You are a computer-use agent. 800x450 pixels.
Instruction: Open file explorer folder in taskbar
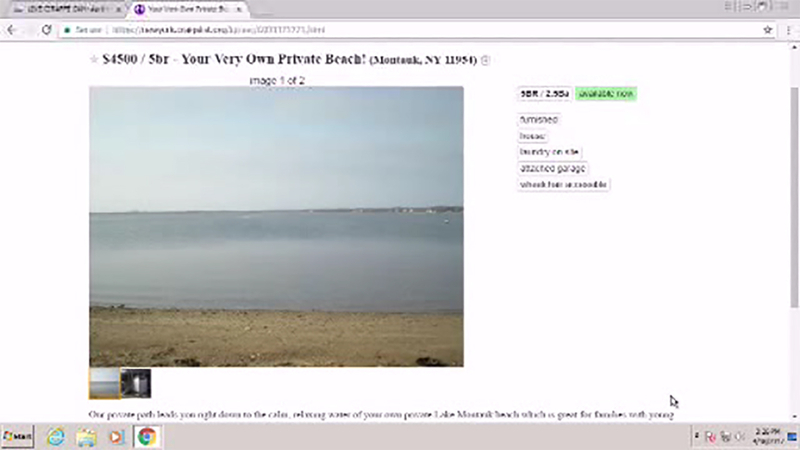pyautogui.click(x=86, y=437)
